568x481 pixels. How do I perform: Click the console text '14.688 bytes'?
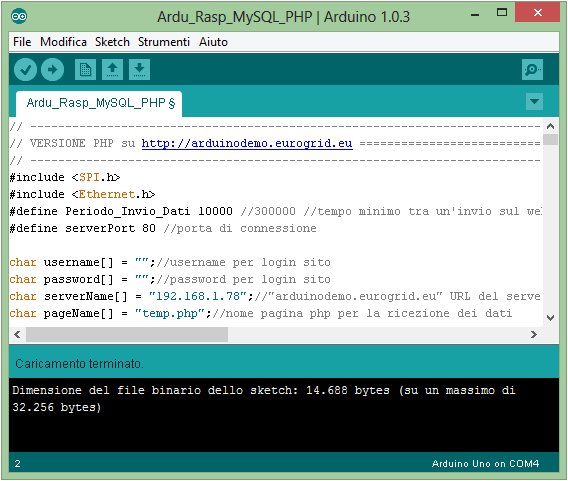click(x=348, y=390)
